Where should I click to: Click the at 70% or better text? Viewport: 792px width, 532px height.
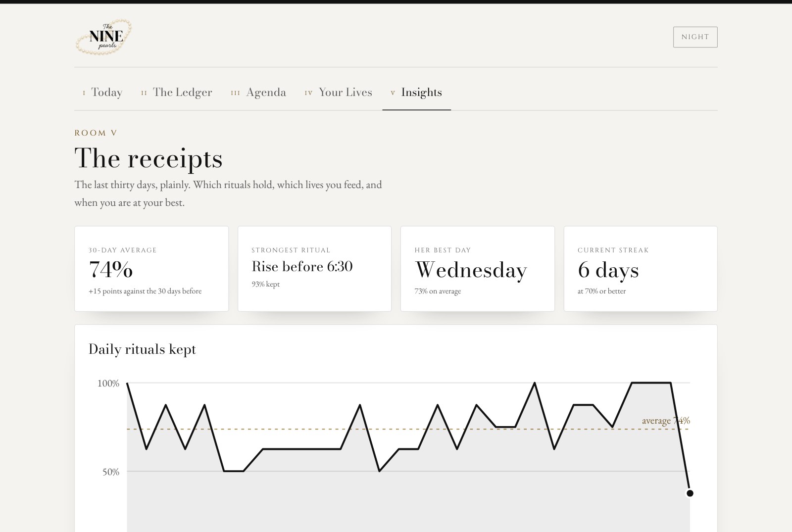click(601, 291)
